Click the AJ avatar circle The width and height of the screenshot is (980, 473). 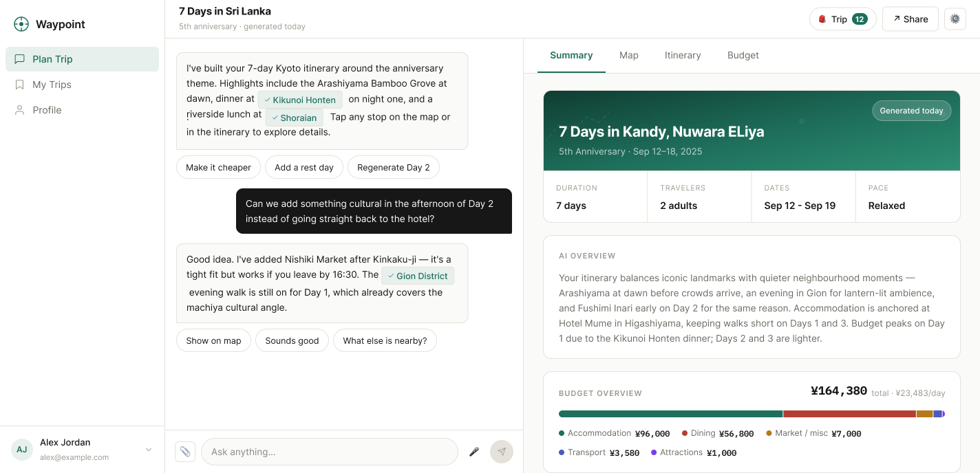point(22,450)
